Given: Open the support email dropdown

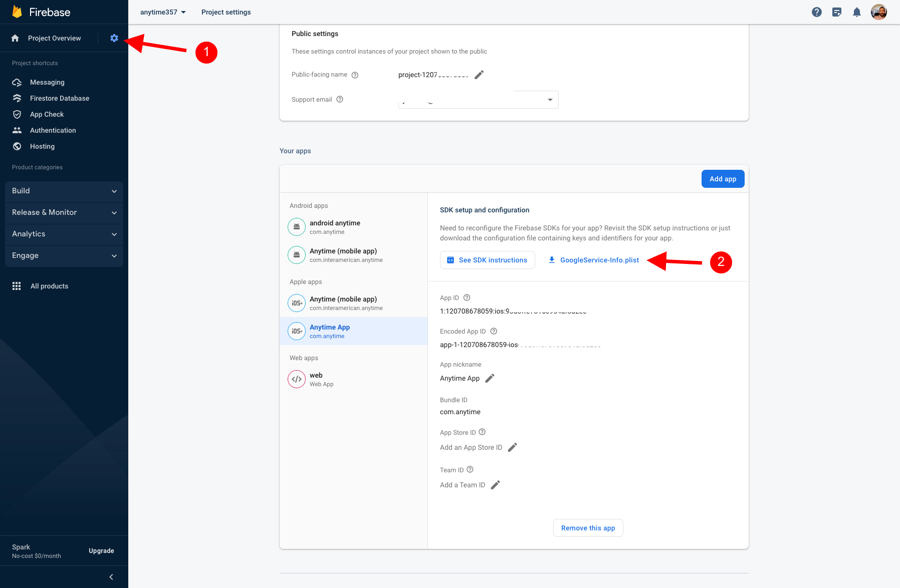Looking at the screenshot, I should pyautogui.click(x=550, y=100).
